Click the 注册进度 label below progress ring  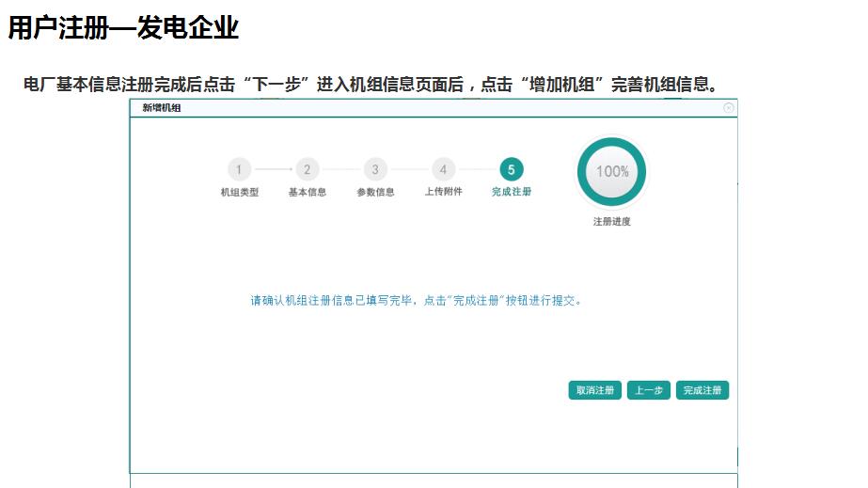pos(612,222)
